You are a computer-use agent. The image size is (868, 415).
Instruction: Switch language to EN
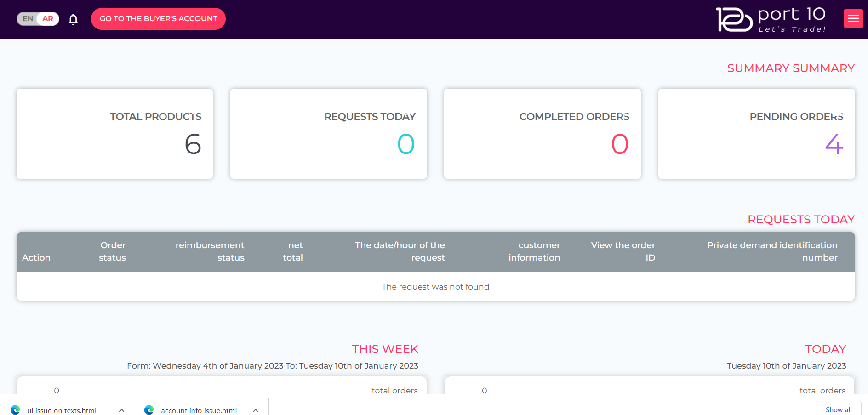(x=28, y=19)
